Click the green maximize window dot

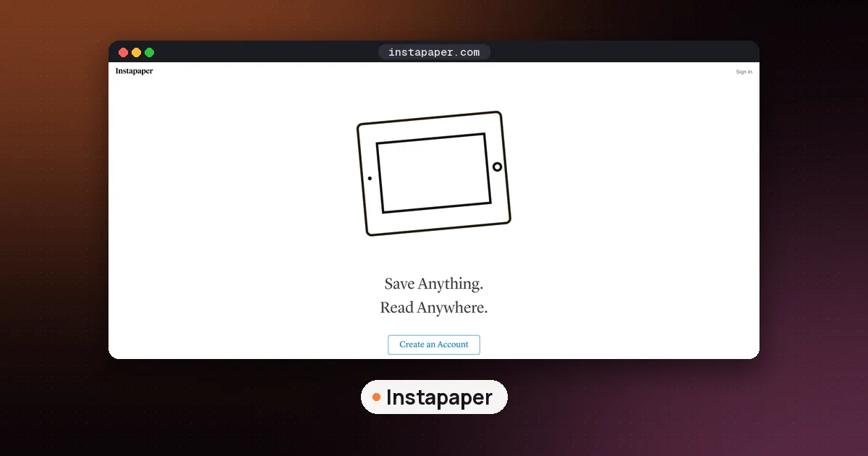150,52
